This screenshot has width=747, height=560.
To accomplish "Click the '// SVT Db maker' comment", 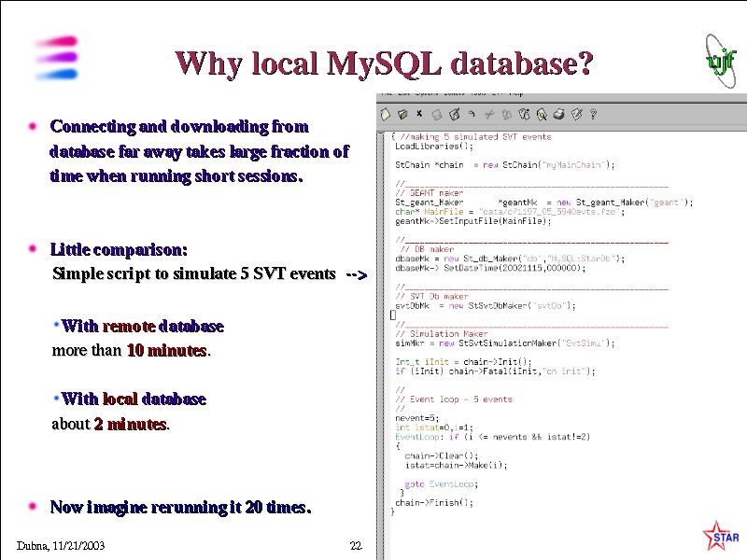I will 431,297.
